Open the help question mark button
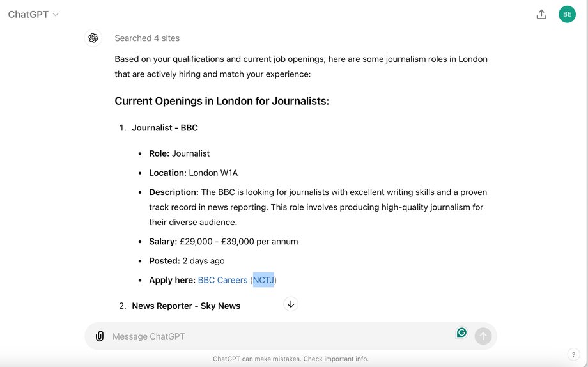This screenshot has width=588, height=367. pyautogui.click(x=573, y=354)
